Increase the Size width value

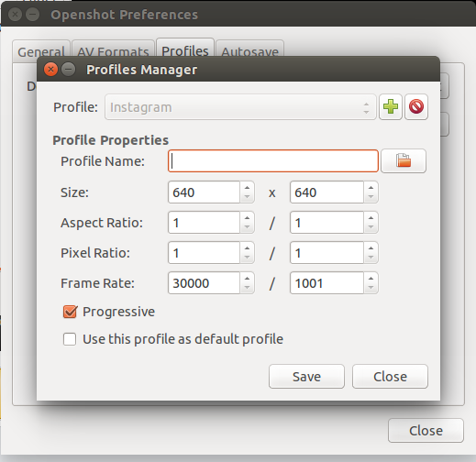pyautogui.click(x=247, y=188)
